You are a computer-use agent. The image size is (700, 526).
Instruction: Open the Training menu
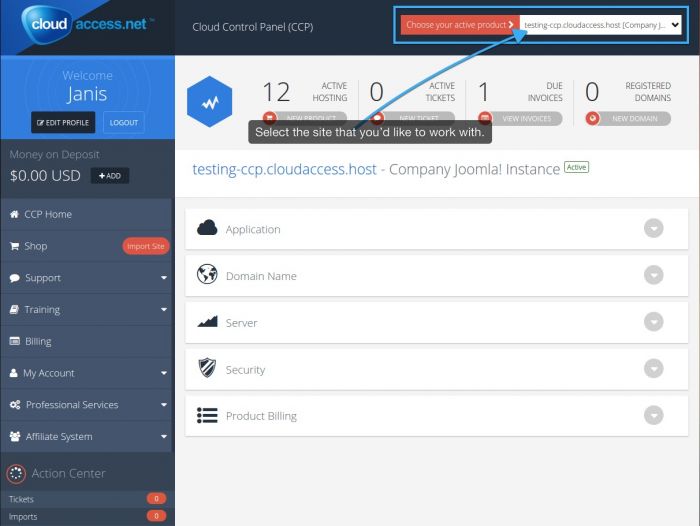[x=87, y=309]
